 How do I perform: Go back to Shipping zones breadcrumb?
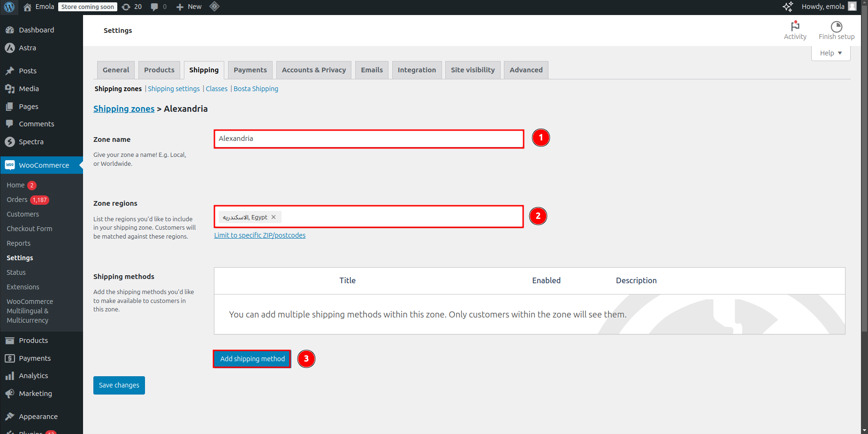click(x=124, y=108)
